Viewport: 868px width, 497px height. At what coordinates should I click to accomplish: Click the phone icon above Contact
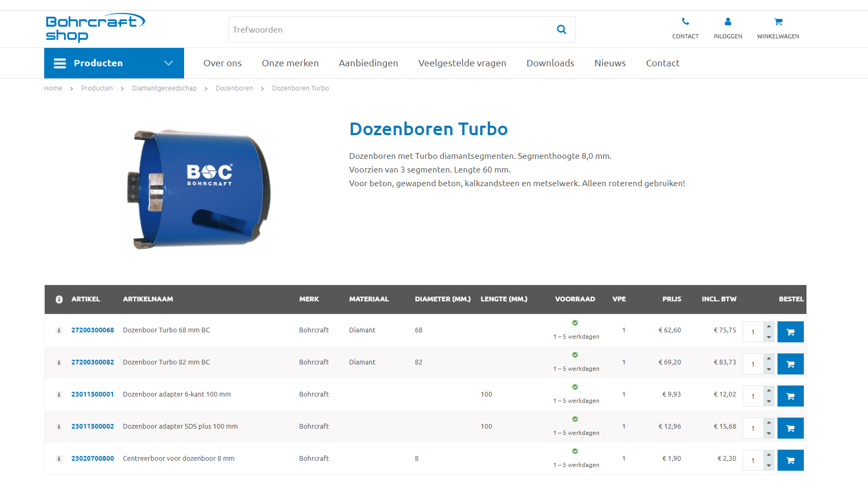685,22
